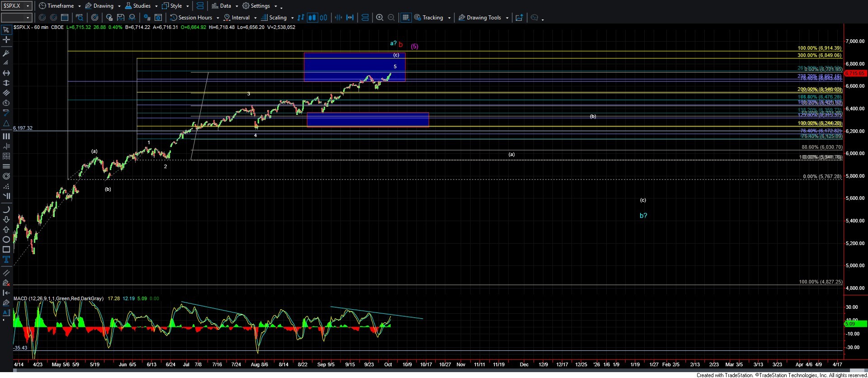Viewport: 868px width, 378px height.
Task: Toggle candlestick bar chart type
Action: 312,18
